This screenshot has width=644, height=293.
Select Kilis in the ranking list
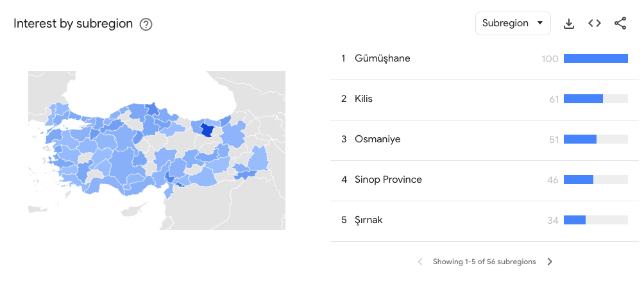tap(479, 99)
